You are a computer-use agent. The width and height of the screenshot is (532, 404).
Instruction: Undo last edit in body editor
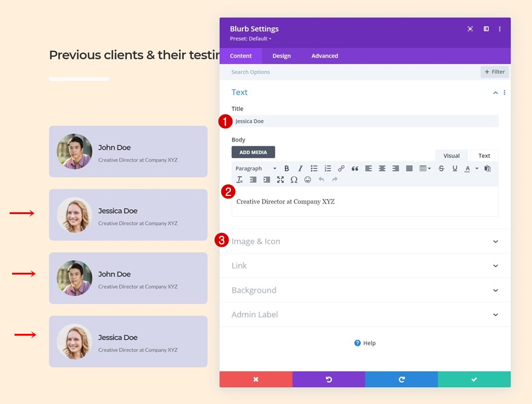tap(321, 180)
